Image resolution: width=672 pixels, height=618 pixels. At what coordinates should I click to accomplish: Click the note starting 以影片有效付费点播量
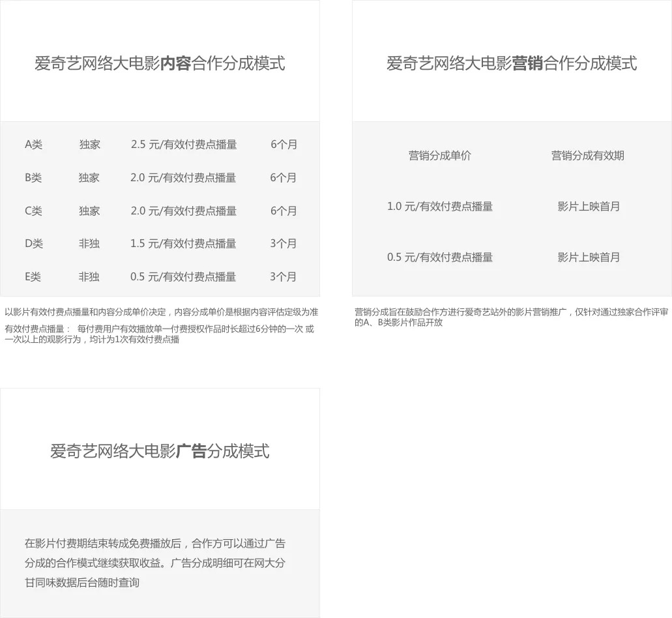[x=162, y=312]
